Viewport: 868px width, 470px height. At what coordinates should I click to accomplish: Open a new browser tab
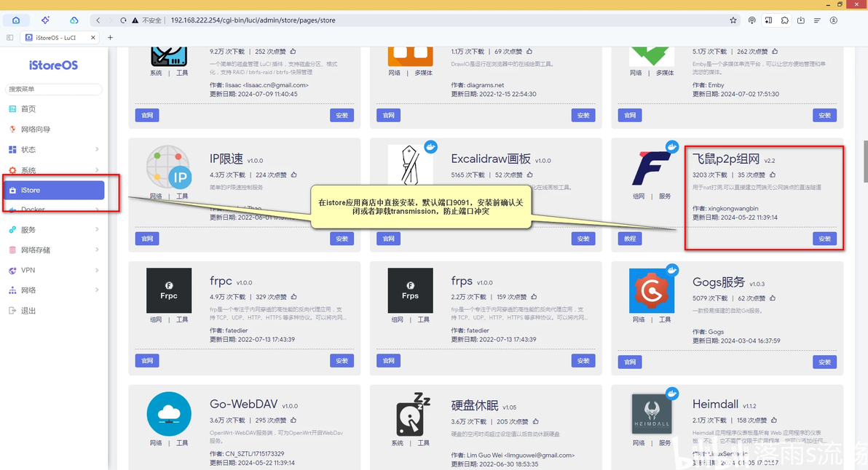click(110, 38)
